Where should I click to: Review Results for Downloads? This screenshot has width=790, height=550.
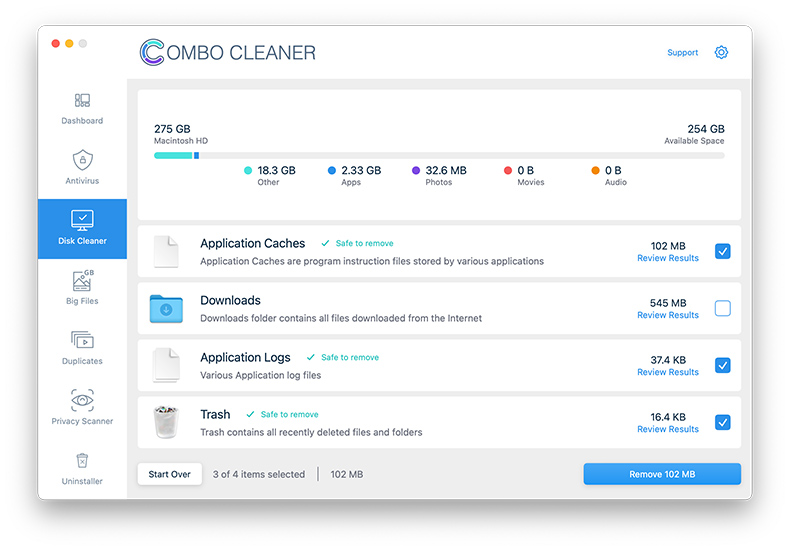tap(668, 315)
